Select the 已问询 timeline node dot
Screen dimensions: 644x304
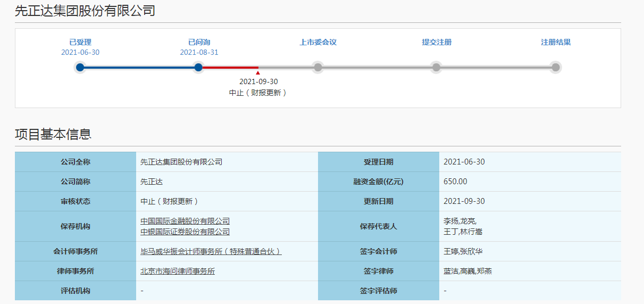point(198,67)
